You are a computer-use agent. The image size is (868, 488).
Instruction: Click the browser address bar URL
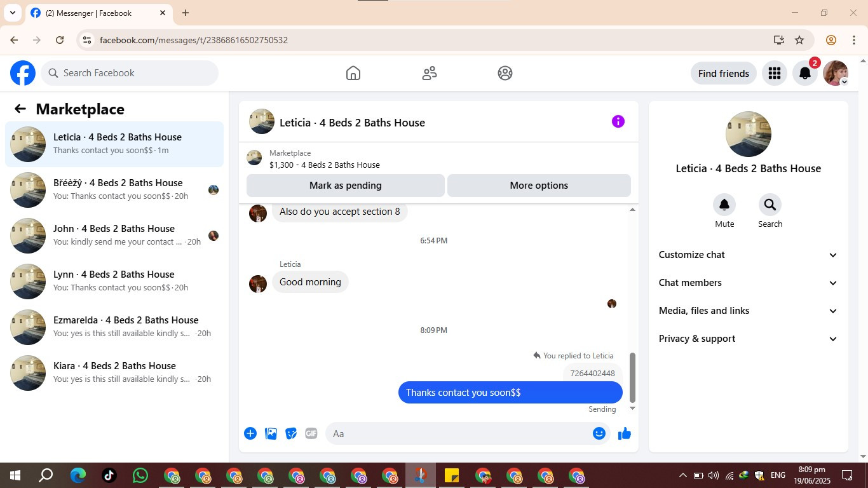click(x=194, y=40)
